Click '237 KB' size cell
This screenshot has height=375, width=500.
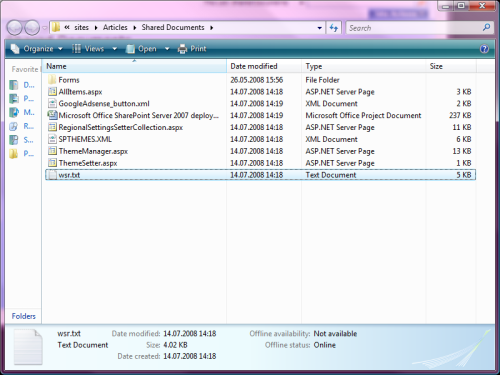click(x=460, y=115)
